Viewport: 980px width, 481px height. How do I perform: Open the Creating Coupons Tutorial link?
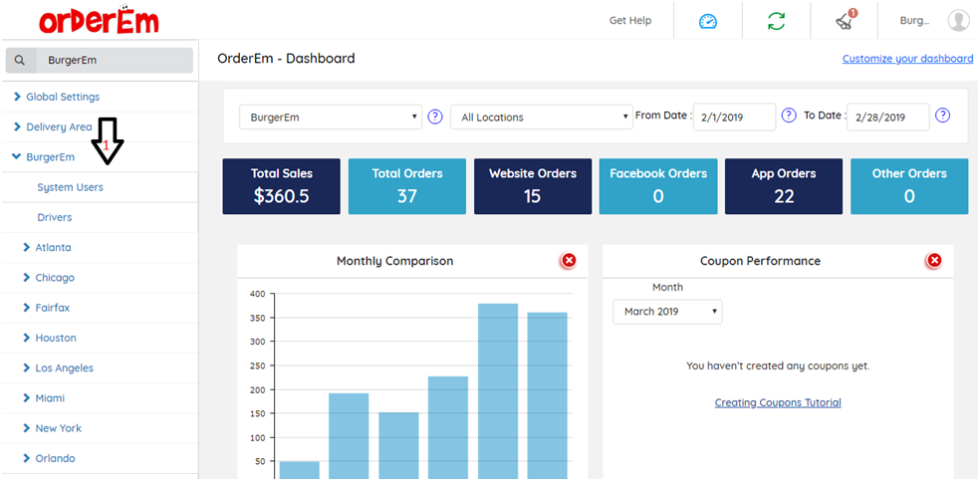coord(778,403)
